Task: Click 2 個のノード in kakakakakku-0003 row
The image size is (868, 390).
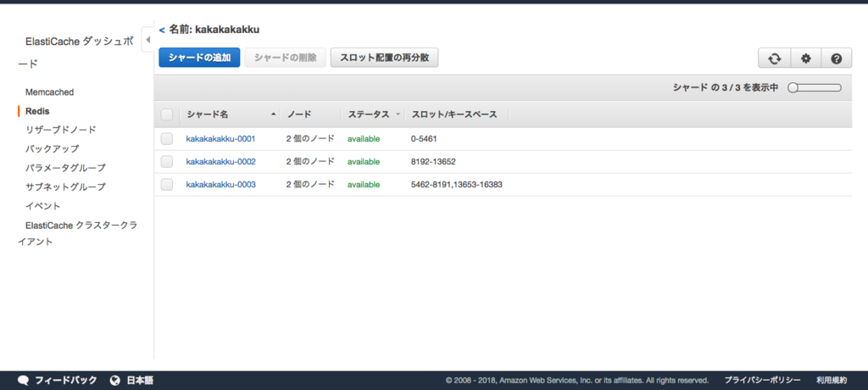Action: 310,185
